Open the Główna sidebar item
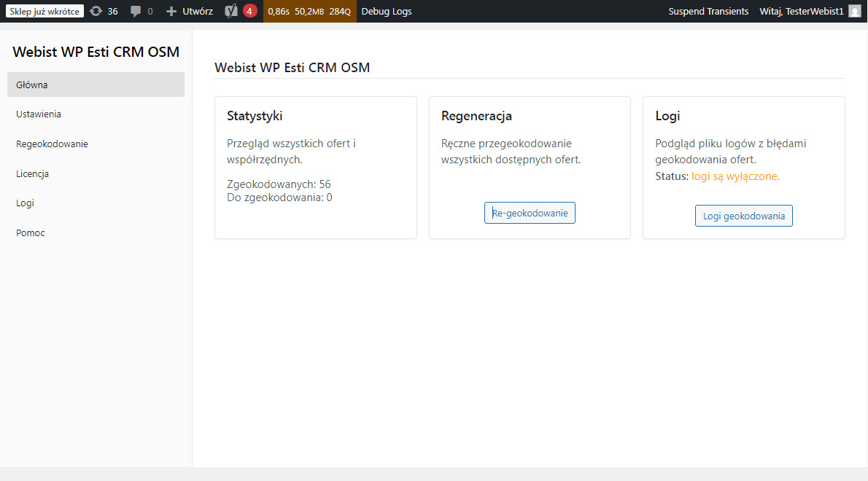The height and width of the screenshot is (481, 868). (x=96, y=85)
